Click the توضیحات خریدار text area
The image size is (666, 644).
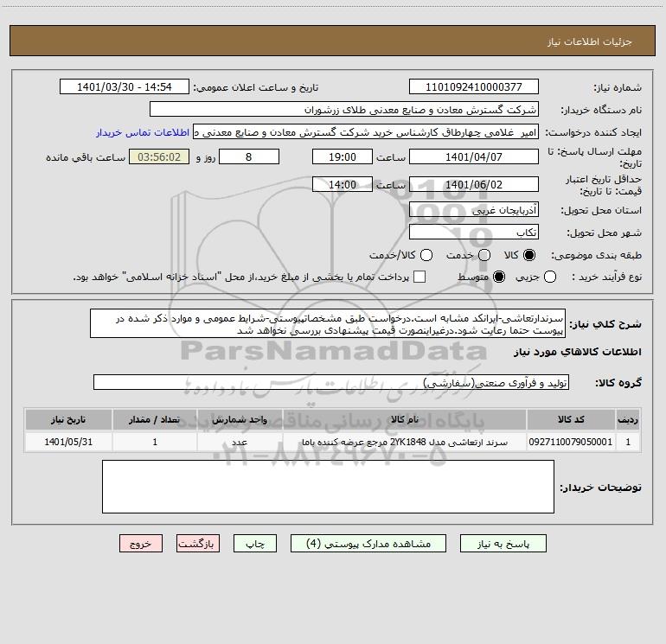coord(328,487)
